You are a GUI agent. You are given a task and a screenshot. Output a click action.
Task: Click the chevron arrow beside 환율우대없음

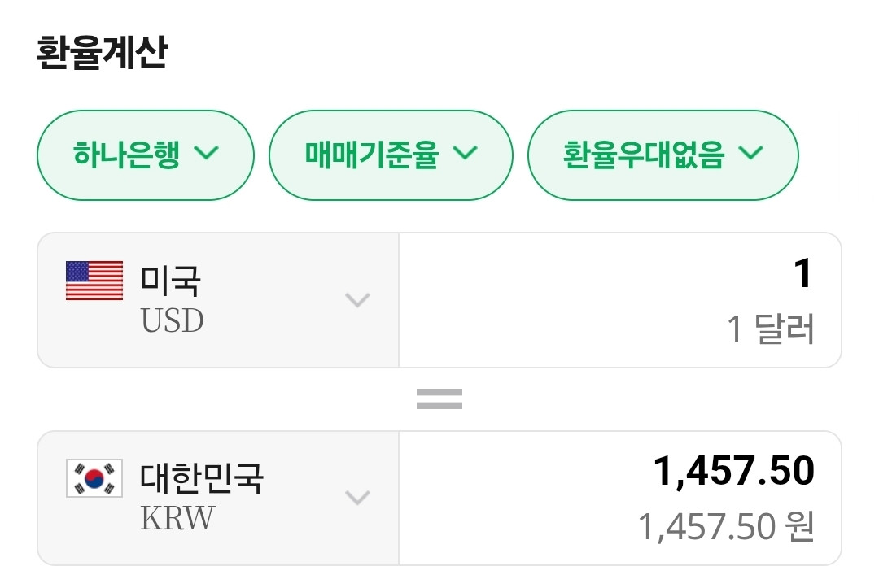click(750, 153)
